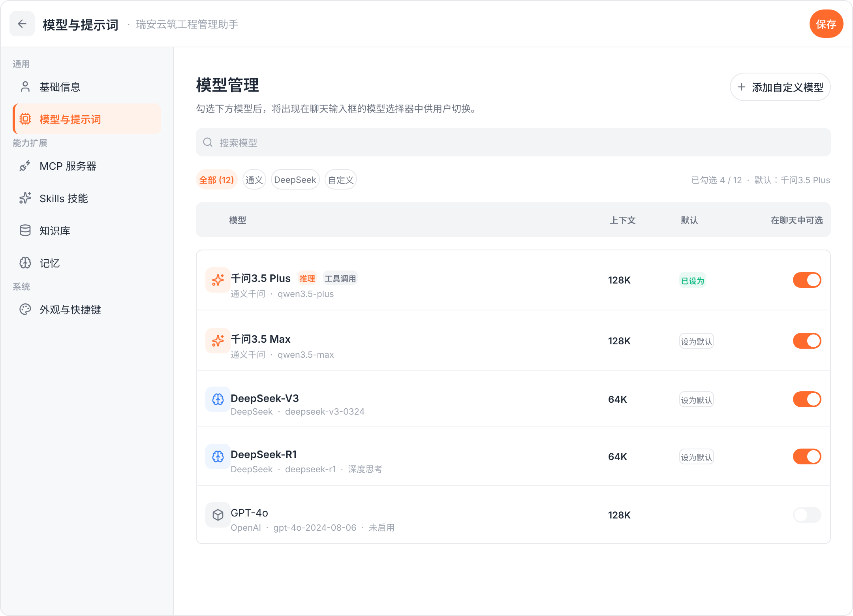Select the 全部 (12) filter chip

[x=216, y=180]
